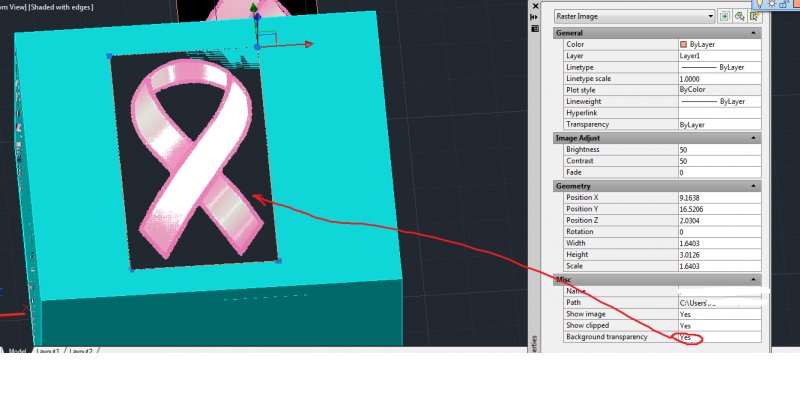This screenshot has width=800, height=410.
Task: Click the empty Hyperlink value field
Action: 719,113
